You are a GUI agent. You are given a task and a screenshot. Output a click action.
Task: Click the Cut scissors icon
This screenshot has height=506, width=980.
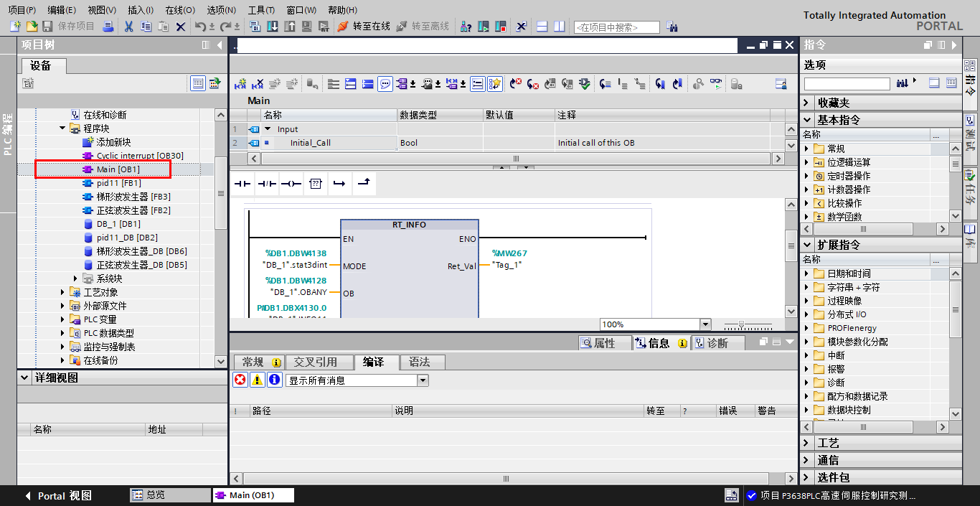click(x=128, y=27)
